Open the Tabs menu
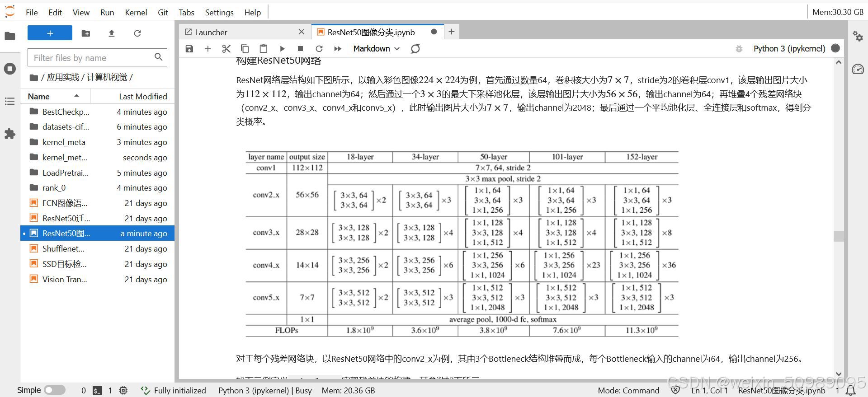Viewport: 868px width, 397px height. tap(186, 12)
